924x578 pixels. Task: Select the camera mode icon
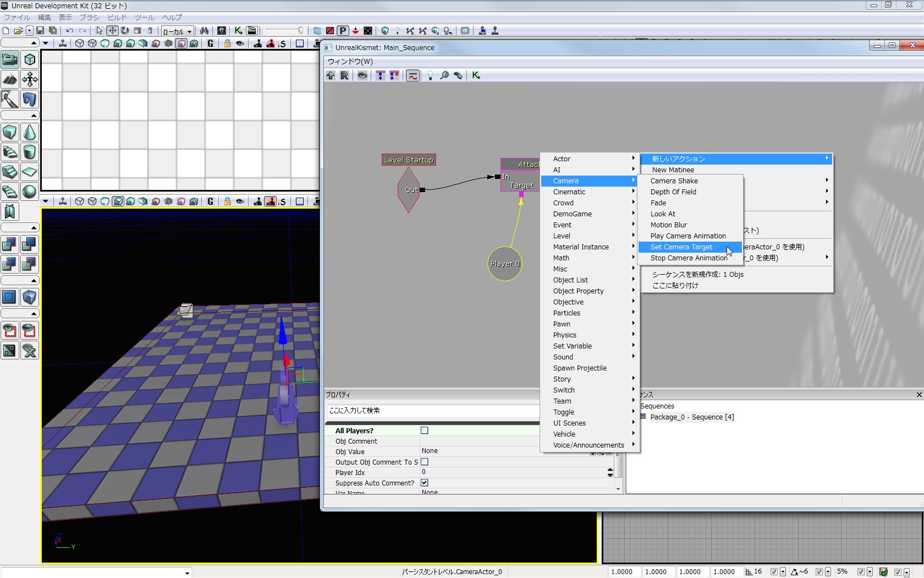coord(10,59)
